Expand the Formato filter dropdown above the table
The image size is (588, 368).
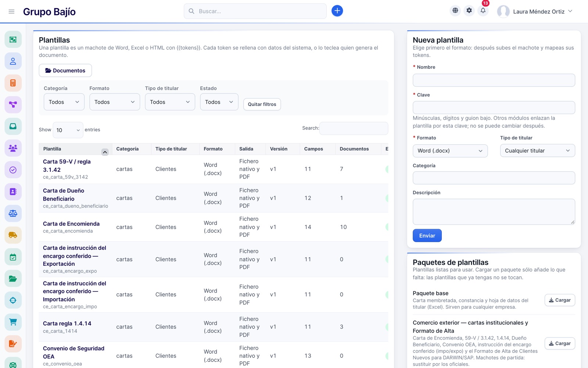pos(115,102)
